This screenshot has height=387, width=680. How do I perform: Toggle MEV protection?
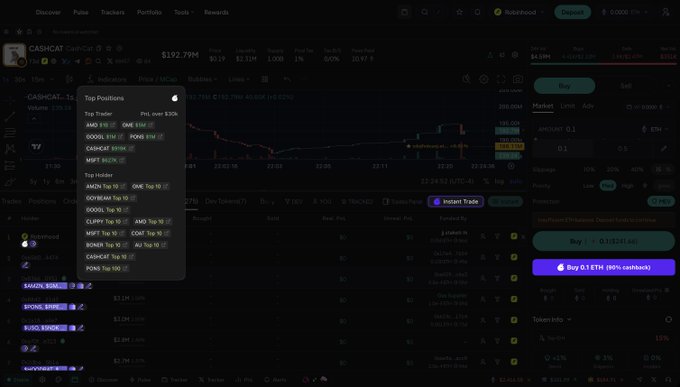pyautogui.click(x=661, y=201)
